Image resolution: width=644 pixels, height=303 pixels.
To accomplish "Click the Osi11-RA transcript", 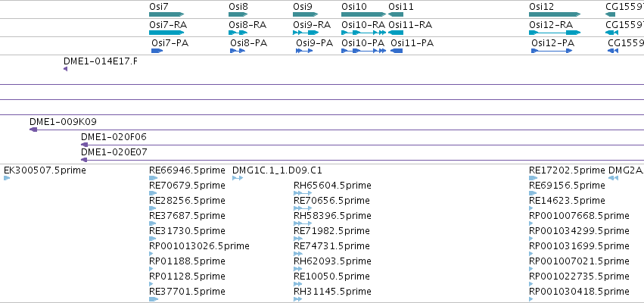I will [x=396, y=33].
